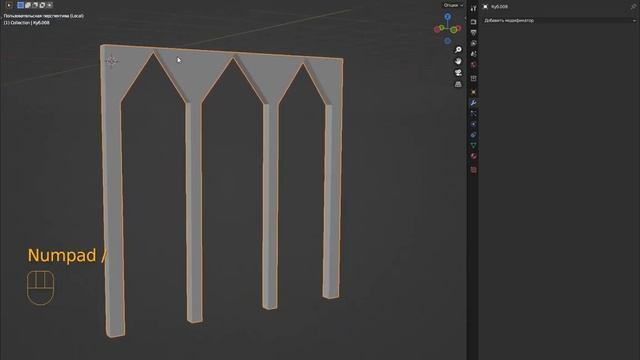
Task: Open the Object Constraints tab
Action: pos(473,135)
